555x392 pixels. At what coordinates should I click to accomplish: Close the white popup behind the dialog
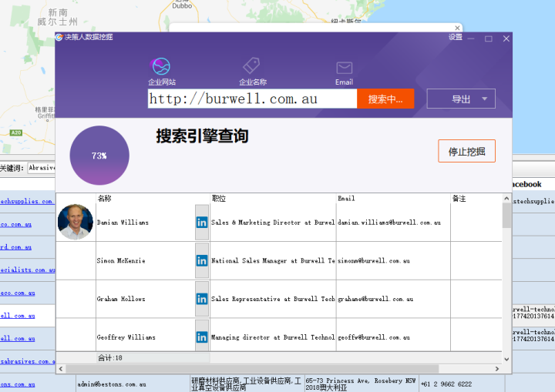pos(457,28)
